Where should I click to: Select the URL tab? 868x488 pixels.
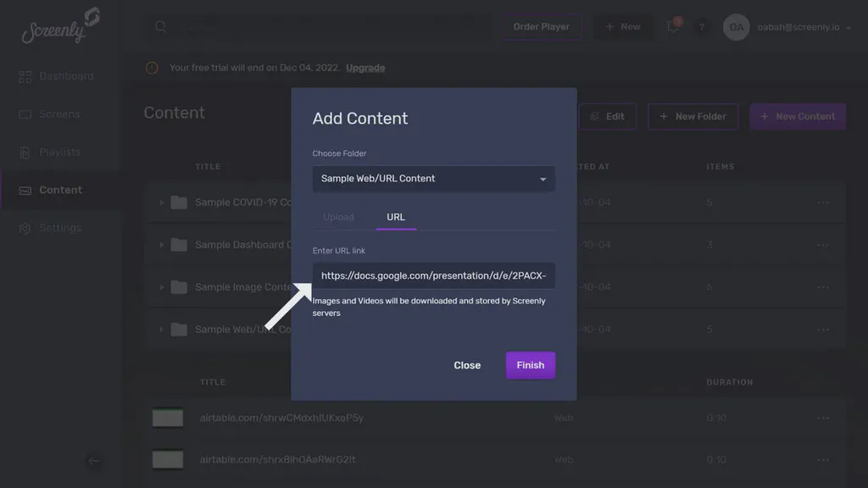tap(396, 217)
